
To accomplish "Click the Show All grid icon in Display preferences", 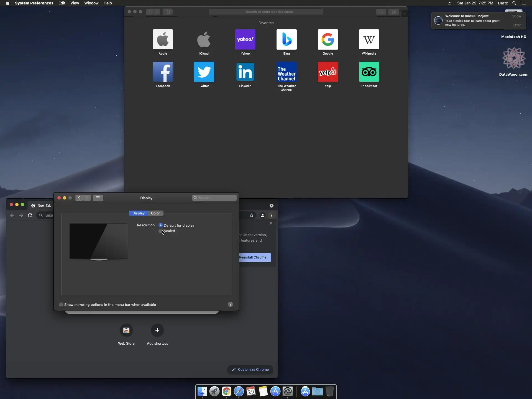I will 98,198.
